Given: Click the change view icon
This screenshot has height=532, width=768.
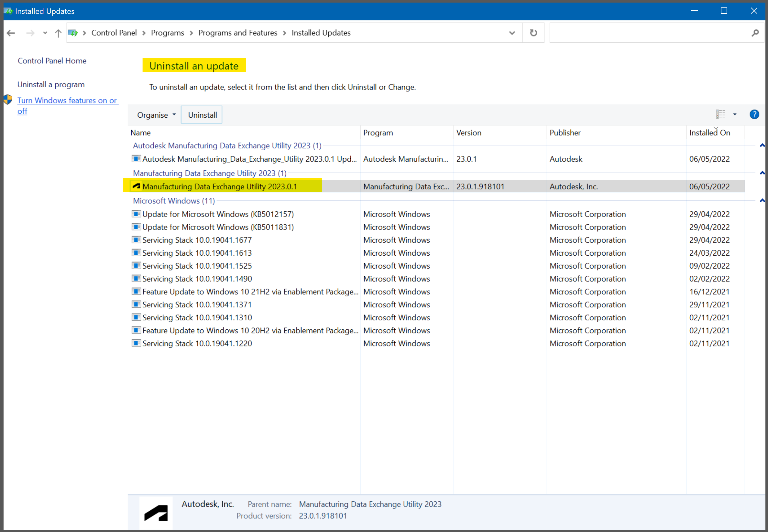Looking at the screenshot, I should (721, 114).
